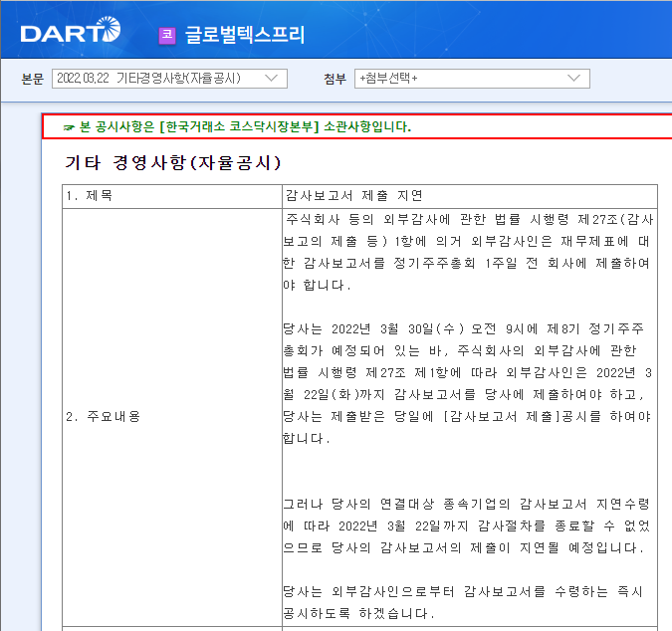
Task: Click the paragraph starting with '주식회사 등의 외부감사에'
Action: tap(468, 251)
